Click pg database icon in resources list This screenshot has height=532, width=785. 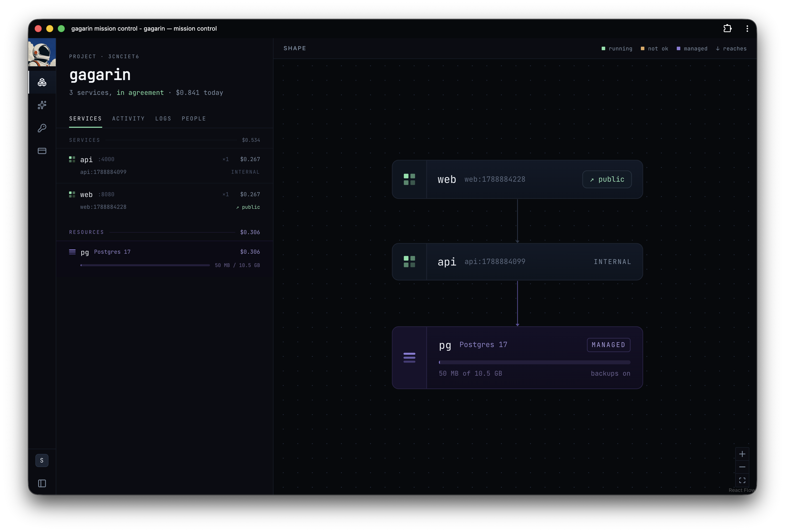pyautogui.click(x=72, y=252)
